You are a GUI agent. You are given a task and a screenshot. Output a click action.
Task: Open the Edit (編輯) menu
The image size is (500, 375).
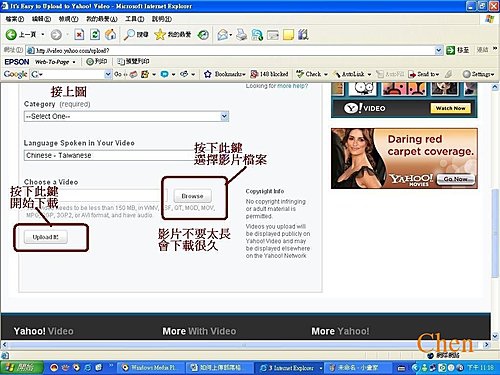(41, 19)
